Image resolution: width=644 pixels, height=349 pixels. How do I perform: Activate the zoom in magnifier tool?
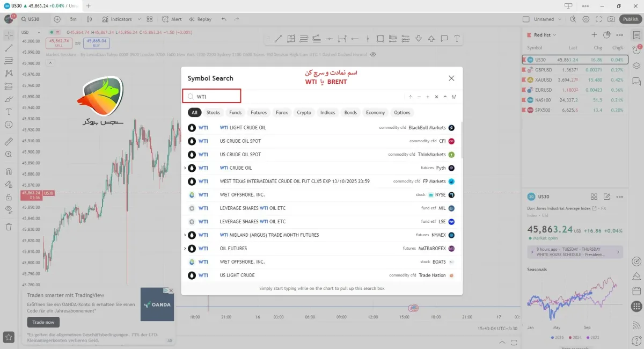coord(9,154)
